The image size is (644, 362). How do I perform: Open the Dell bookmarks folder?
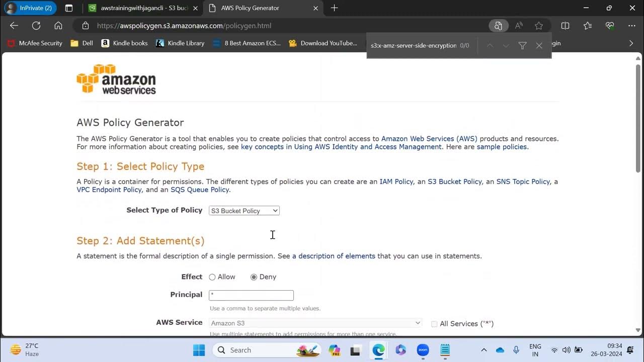click(x=82, y=43)
